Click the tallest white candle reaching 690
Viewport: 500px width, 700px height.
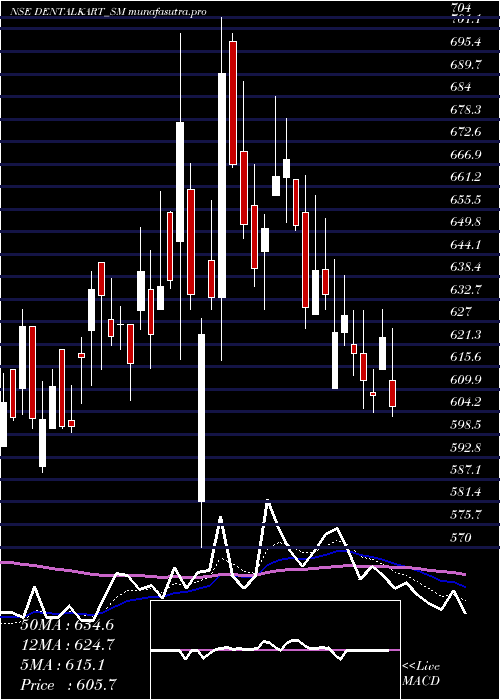tap(222, 185)
